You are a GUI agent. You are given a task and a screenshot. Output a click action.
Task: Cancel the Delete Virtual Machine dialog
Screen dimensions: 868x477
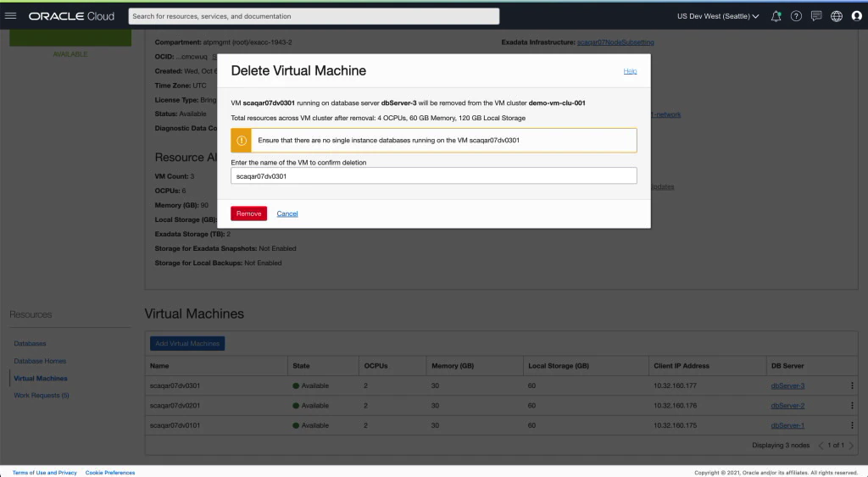pos(287,214)
